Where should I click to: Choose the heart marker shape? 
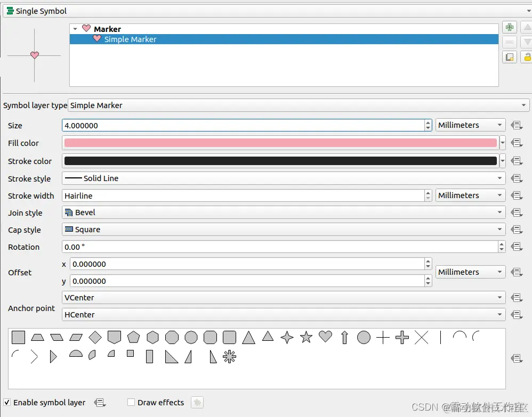click(325, 337)
